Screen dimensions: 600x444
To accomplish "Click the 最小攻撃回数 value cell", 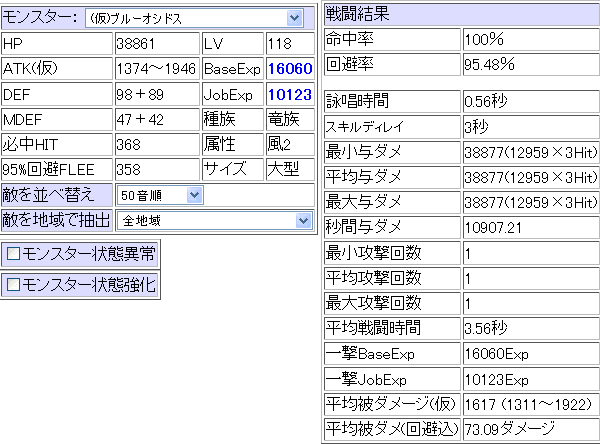I will [531, 253].
